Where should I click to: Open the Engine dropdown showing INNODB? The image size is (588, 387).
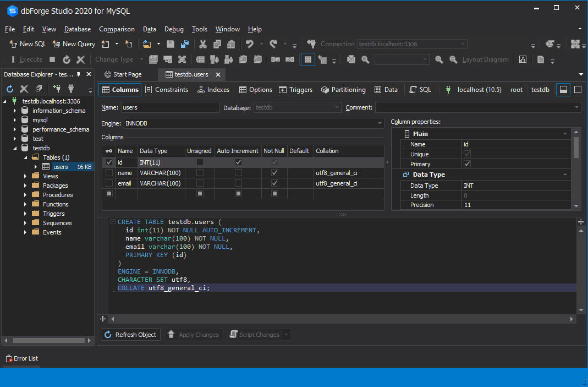(380, 123)
